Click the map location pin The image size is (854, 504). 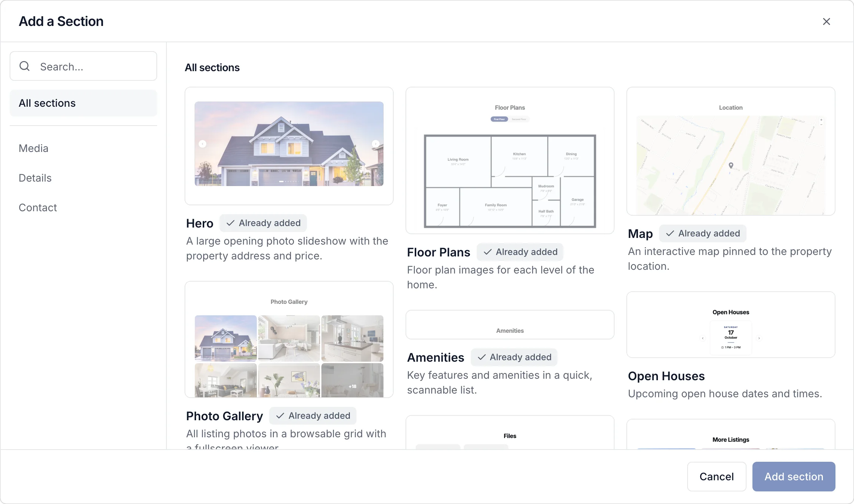(x=731, y=166)
